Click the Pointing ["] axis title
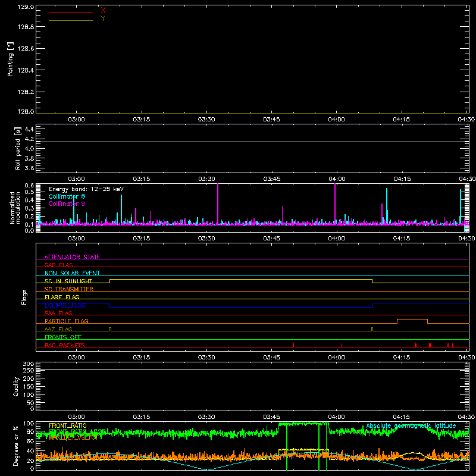The width and height of the screenshot is (476, 476). [x=11, y=59]
